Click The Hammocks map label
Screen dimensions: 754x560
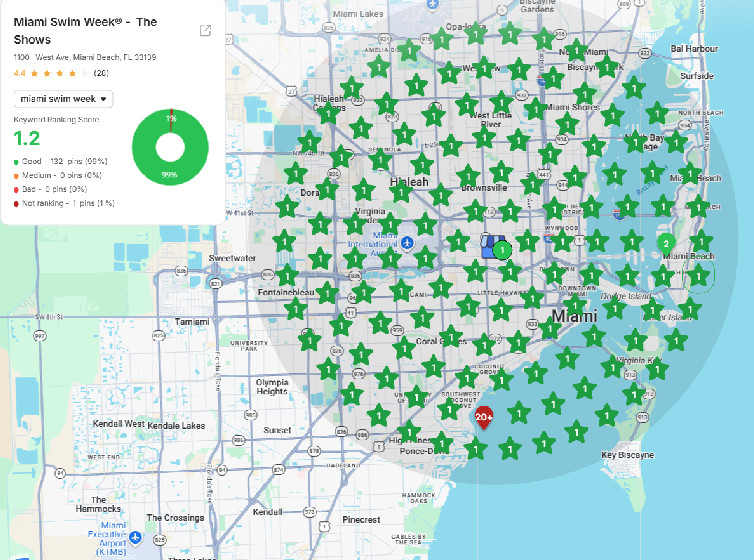coord(98,504)
